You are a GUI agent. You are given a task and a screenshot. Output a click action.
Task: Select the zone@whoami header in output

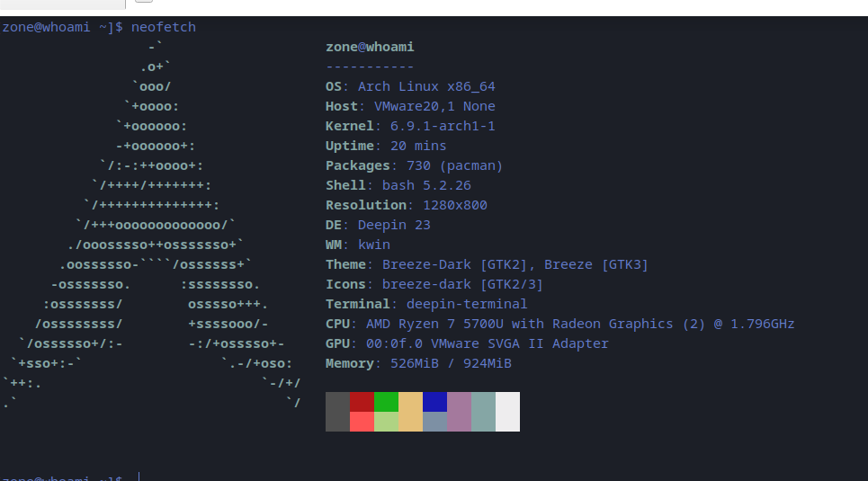pos(370,47)
